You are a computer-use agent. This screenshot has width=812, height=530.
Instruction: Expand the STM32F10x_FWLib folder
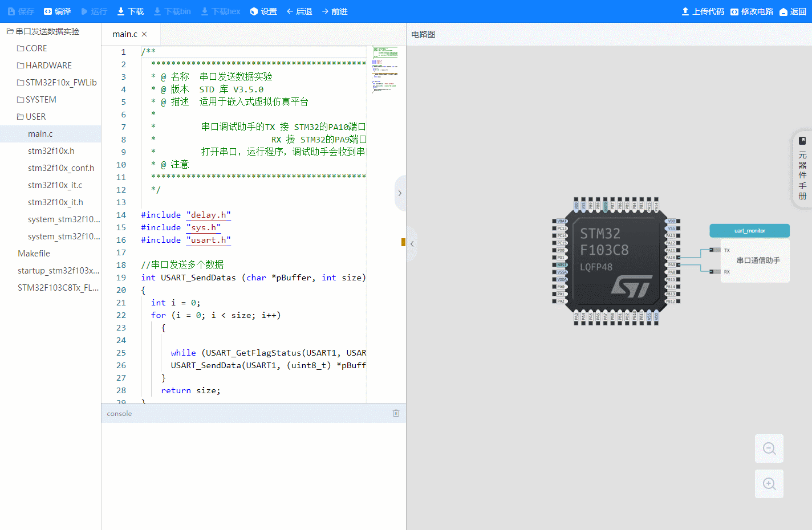click(x=57, y=83)
